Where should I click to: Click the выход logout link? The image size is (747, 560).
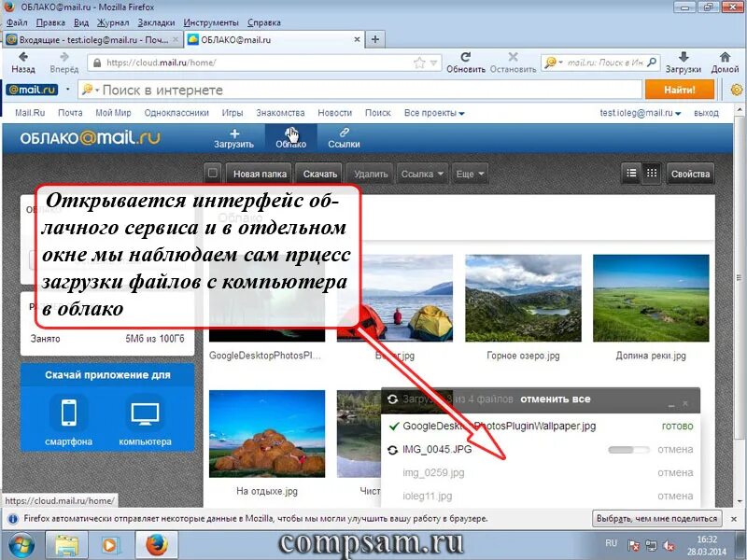(706, 113)
